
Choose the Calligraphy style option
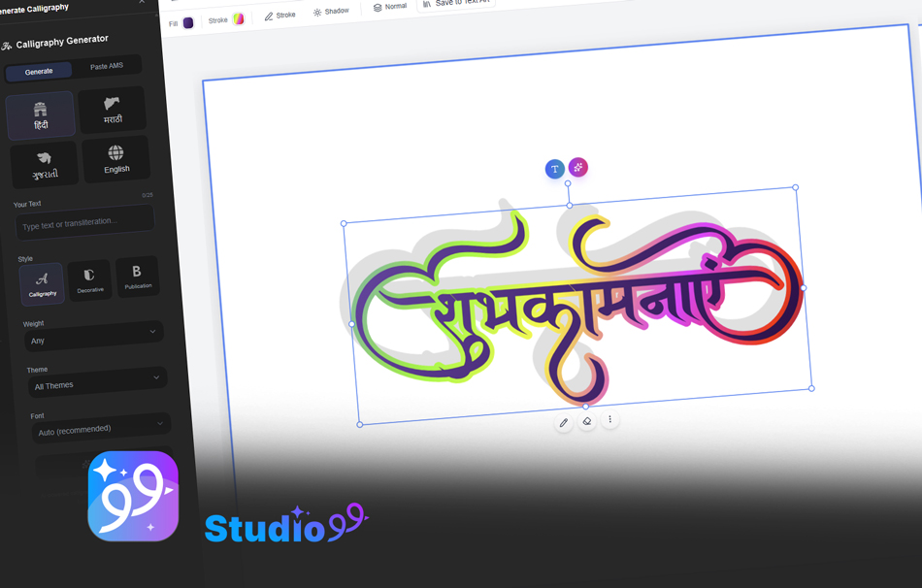[42, 284]
